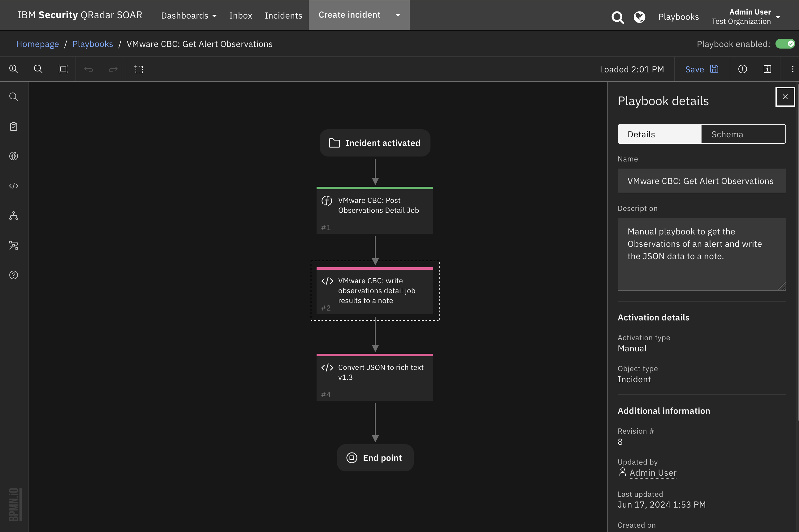The height and width of the screenshot is (532, 799).
Task: Switch to the Details tab in Playbook details
Action: (659, 134)
